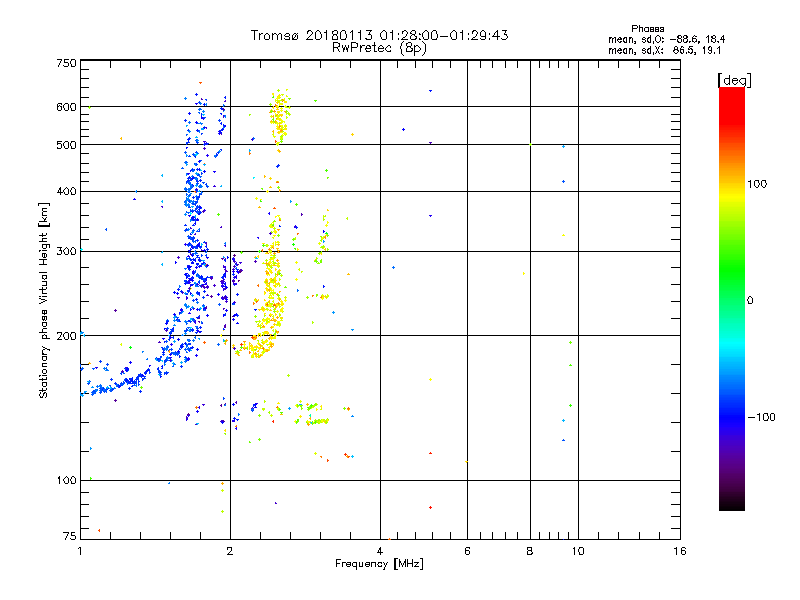Click the x-axis tick label '10'
800x600 pixels.
(x=578, y=551)
